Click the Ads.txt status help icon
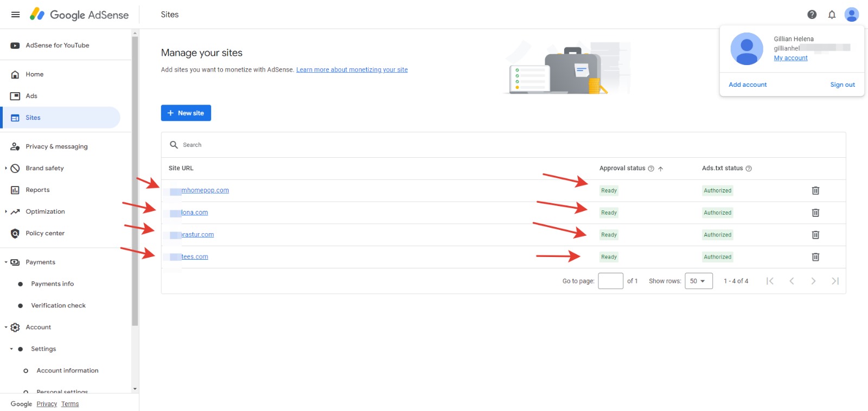 point(749,169)
